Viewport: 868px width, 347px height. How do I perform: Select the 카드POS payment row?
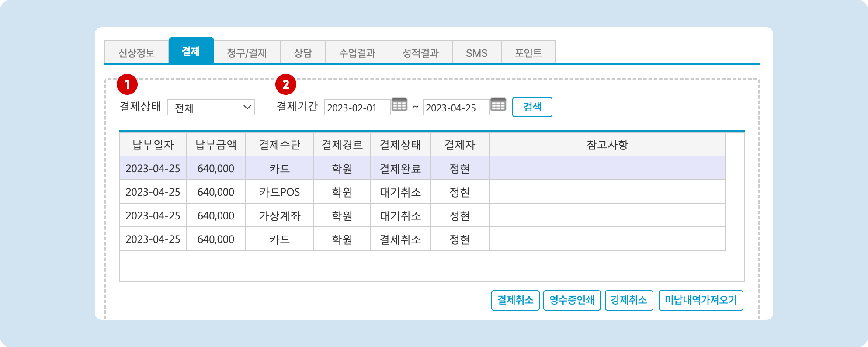click(x=279, y=192)
